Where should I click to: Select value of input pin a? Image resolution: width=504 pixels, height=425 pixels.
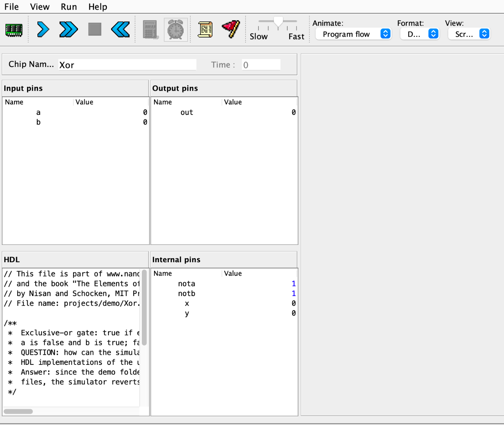coord(145,112)
